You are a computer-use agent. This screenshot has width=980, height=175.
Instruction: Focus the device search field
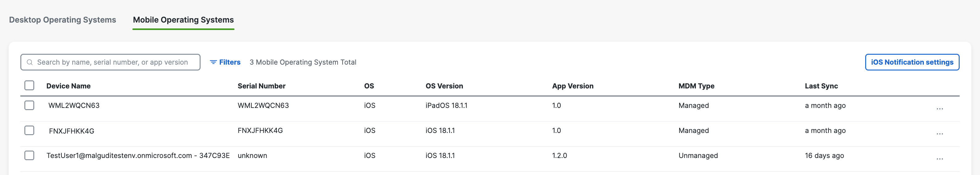pyautogui.click(x=110, y=62)
